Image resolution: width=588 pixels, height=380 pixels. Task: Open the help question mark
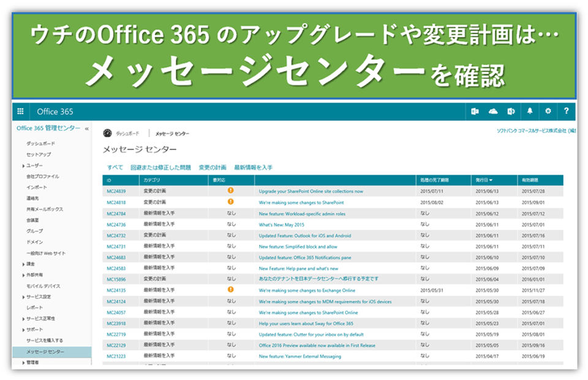[x=566, y=111]
